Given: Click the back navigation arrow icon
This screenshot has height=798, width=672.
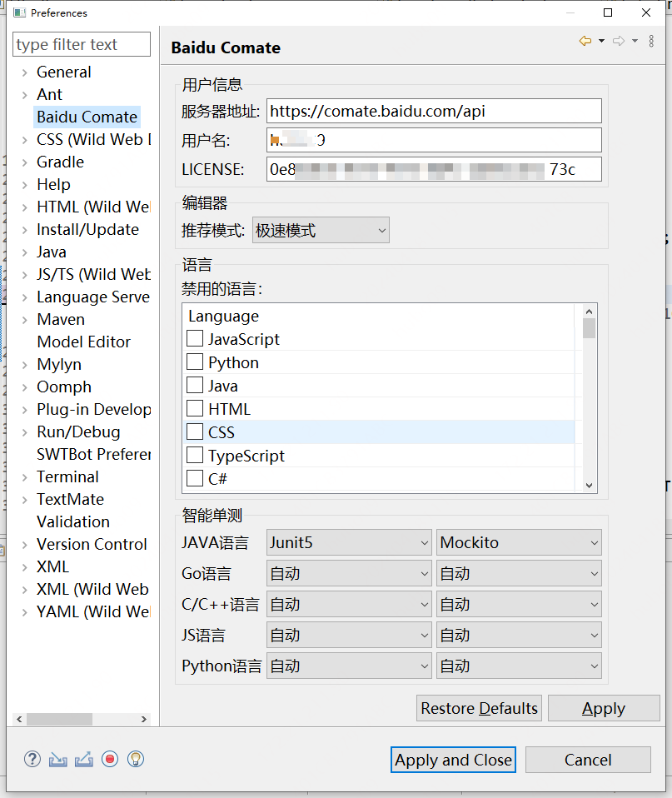Looking at the screenshot, I should (585, 41).
